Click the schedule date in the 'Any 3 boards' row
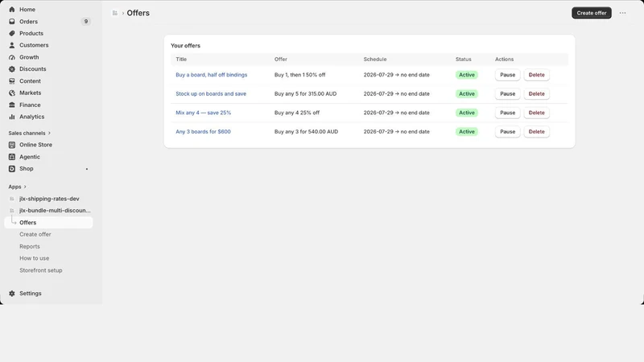 pos(396,131)
